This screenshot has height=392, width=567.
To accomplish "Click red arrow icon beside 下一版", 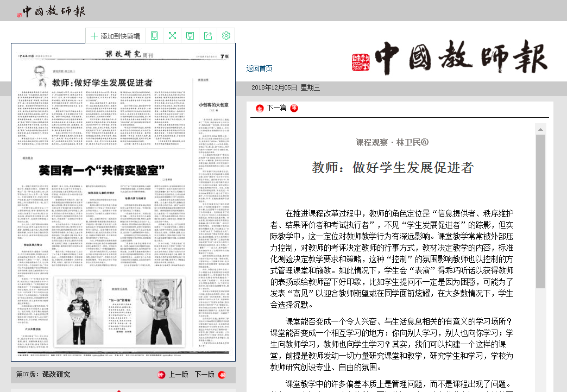I will tap(222, 375).
